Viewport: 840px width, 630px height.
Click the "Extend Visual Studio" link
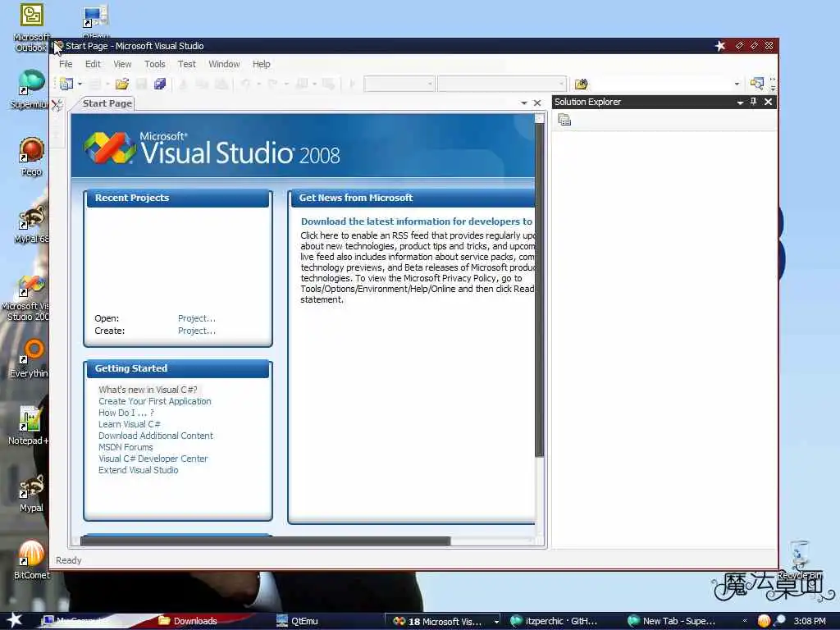tap(138, 470)
